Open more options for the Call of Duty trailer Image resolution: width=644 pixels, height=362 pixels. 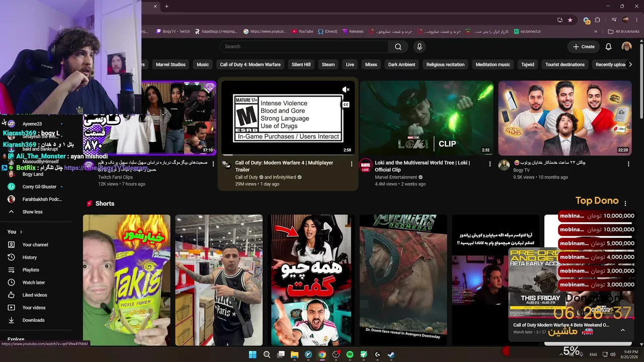coord(351,164)
